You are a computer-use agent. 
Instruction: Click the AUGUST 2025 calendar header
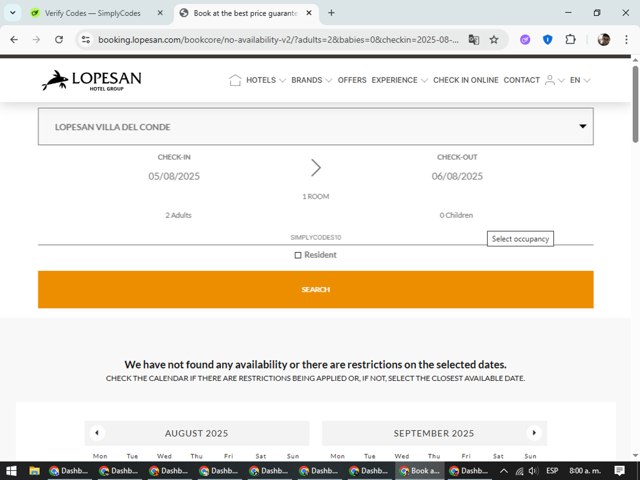point(196,433)
